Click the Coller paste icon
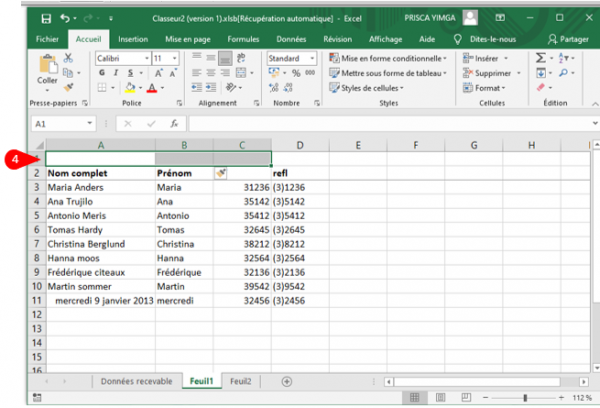600x408 pixels. click(x=48, y=64)
